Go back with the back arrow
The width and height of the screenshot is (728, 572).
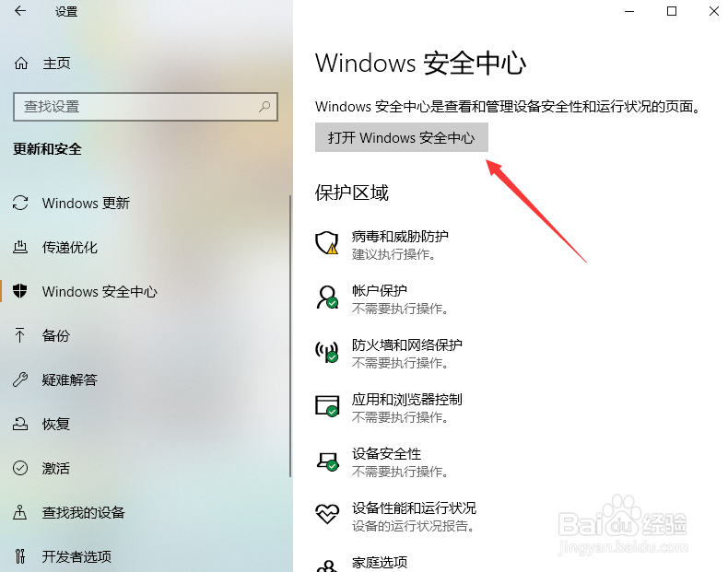(20, 11)
